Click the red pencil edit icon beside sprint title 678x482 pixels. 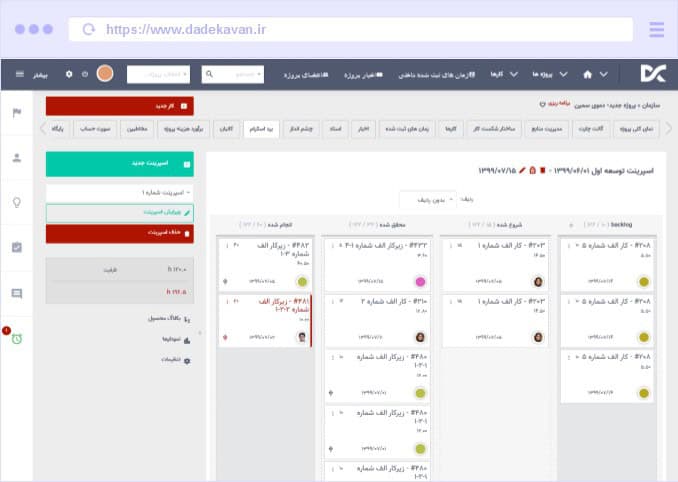(522, 170)
